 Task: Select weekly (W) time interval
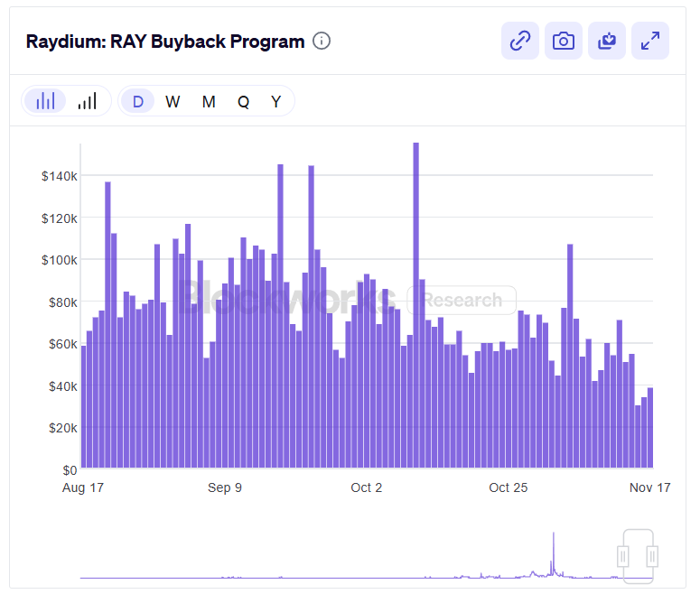point(173,101)
